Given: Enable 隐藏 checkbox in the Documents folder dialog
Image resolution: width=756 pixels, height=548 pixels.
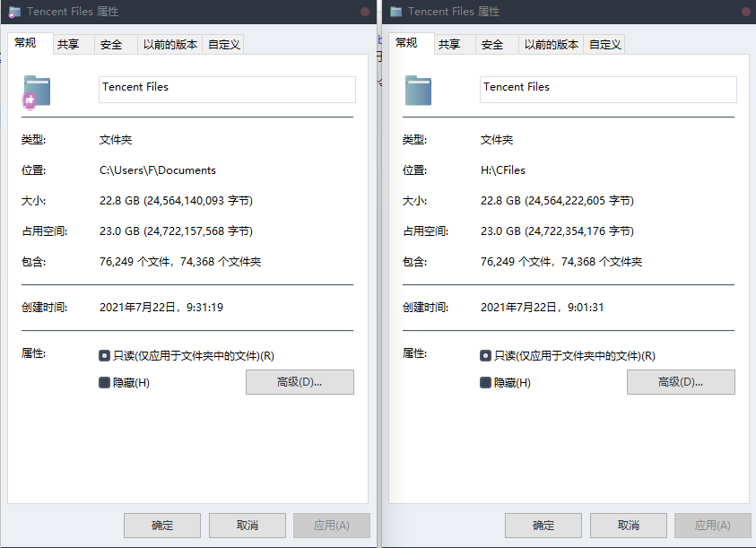Looking at the screenshot, I should tap(104, 383).
